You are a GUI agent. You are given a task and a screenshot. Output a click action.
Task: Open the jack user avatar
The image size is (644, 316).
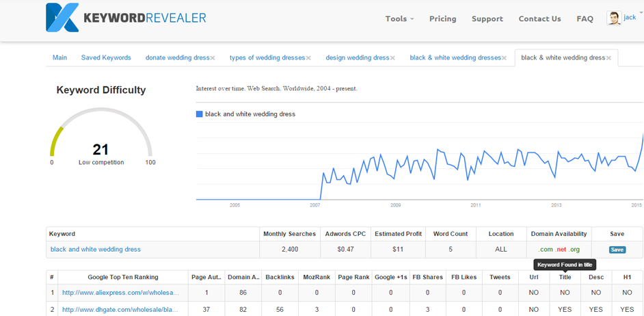(614, 18)
